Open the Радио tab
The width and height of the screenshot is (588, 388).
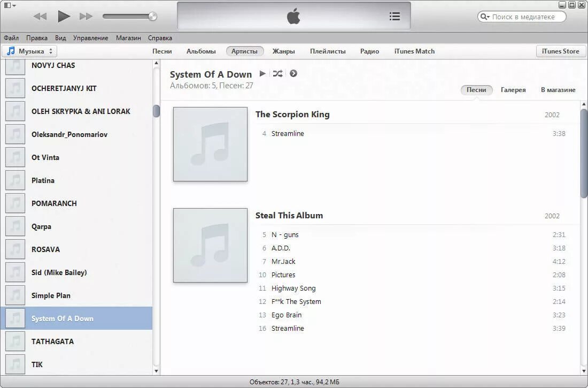coord(369,51)
